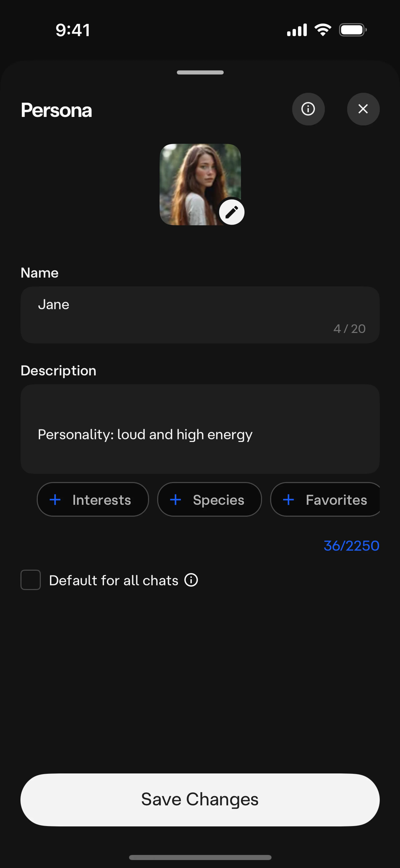Tap the Persona info icon in header
Image resolution: width=400 pixels, height=868 pixels.
[x=308, y=109]
